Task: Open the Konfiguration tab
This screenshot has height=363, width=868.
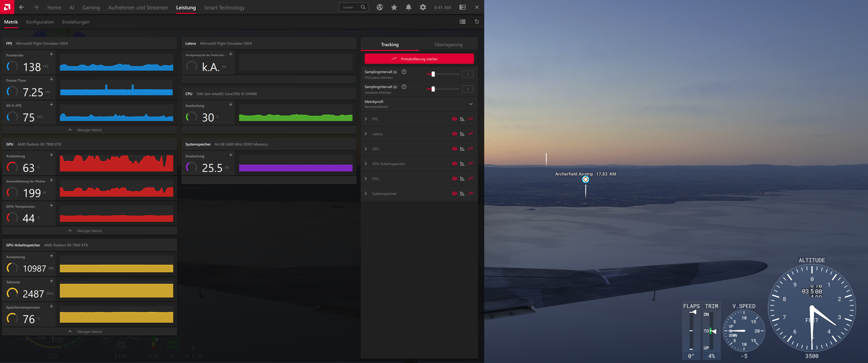Action: [40, 22]
